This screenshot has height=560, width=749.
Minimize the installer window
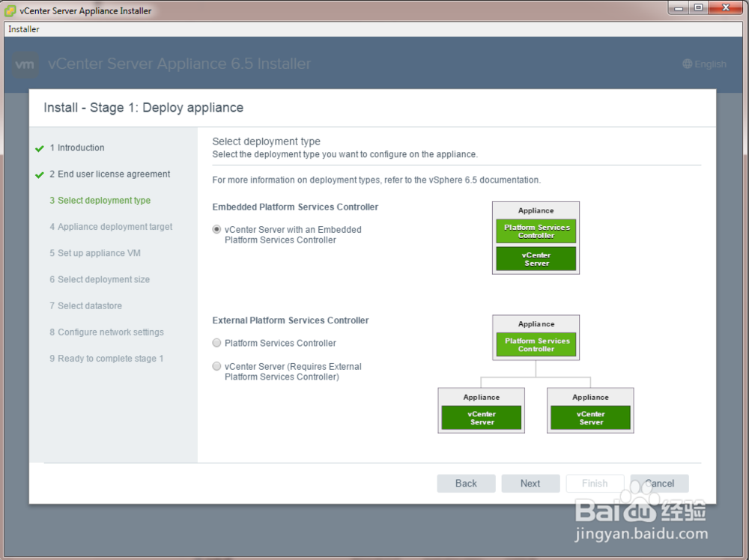[x=679, y=8]
